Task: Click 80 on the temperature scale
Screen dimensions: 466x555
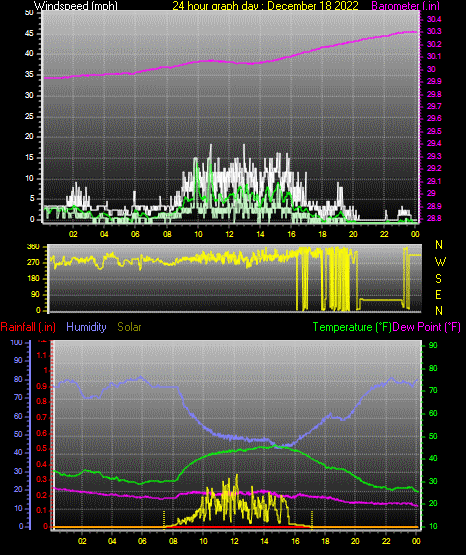Action: [433, 368]
